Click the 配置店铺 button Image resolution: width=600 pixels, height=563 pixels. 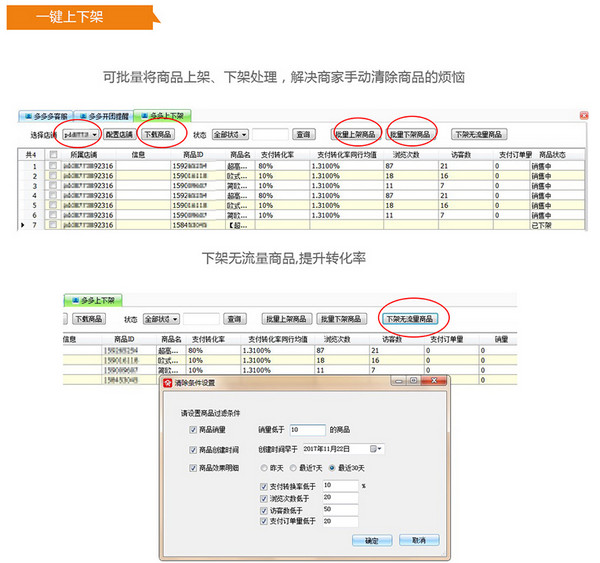point(119,134)
